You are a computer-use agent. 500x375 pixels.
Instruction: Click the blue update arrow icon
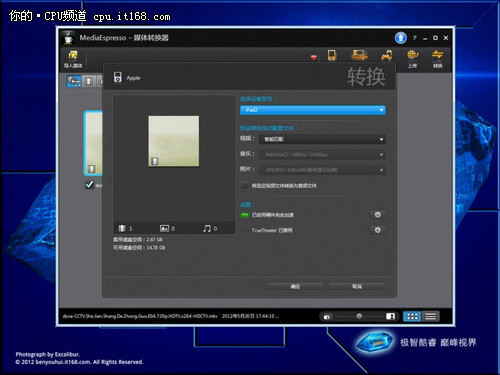pyautogui.click(x=401, y=38)
